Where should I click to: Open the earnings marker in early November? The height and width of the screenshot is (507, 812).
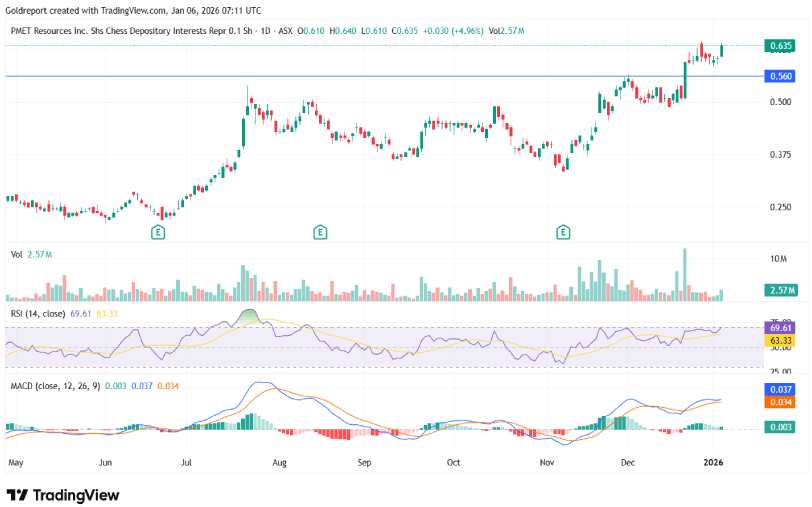[564, 232]
